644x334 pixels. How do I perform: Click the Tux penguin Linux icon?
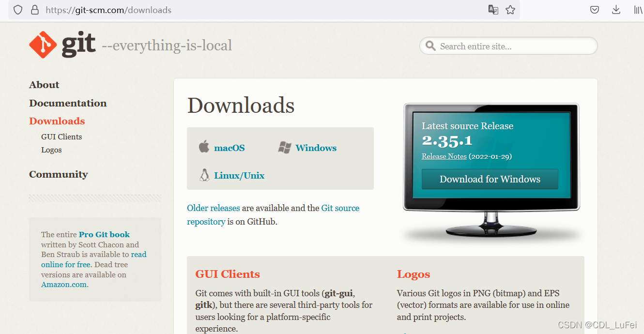pos(204,175)
